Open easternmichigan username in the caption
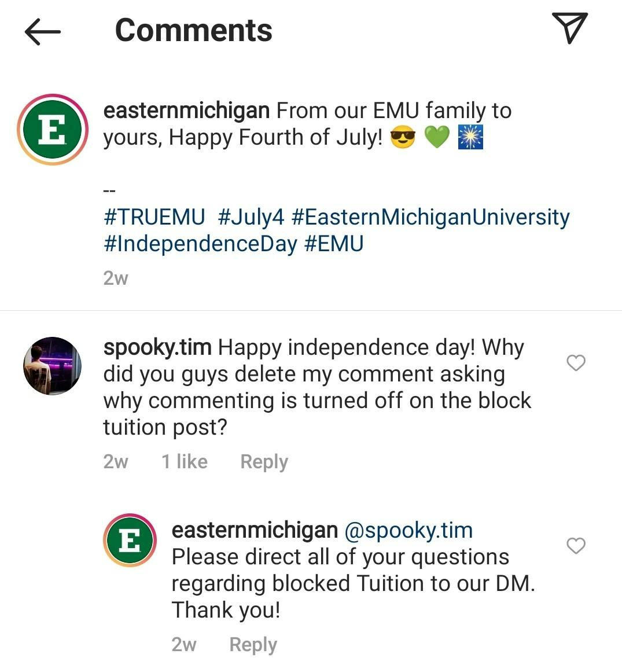 186,110
